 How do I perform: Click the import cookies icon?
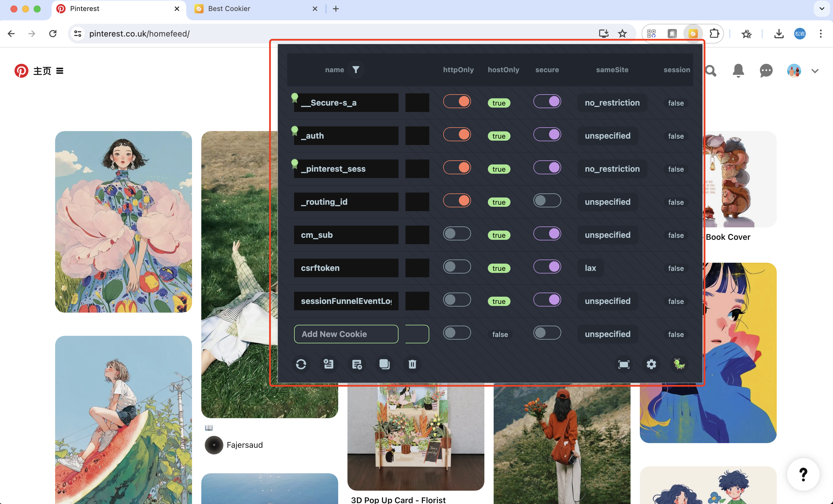(329, 364)
